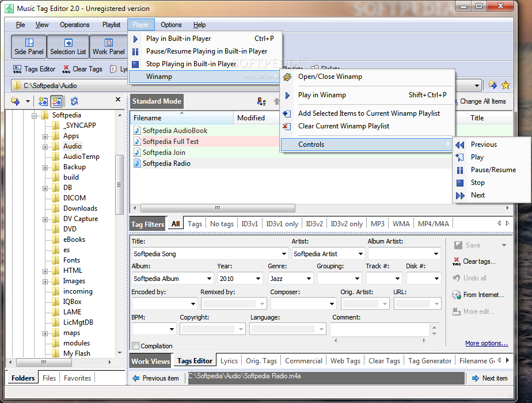Click the folder tree horizontal scrollbar thumb

[44, 362]
